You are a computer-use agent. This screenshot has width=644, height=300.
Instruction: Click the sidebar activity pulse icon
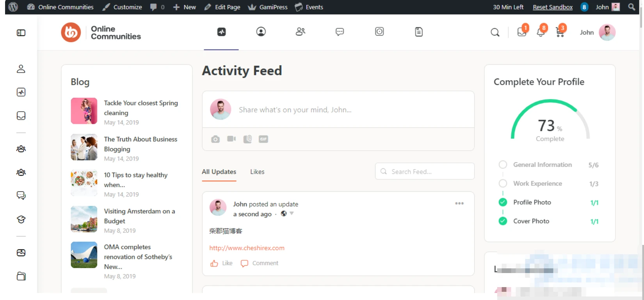21,92
